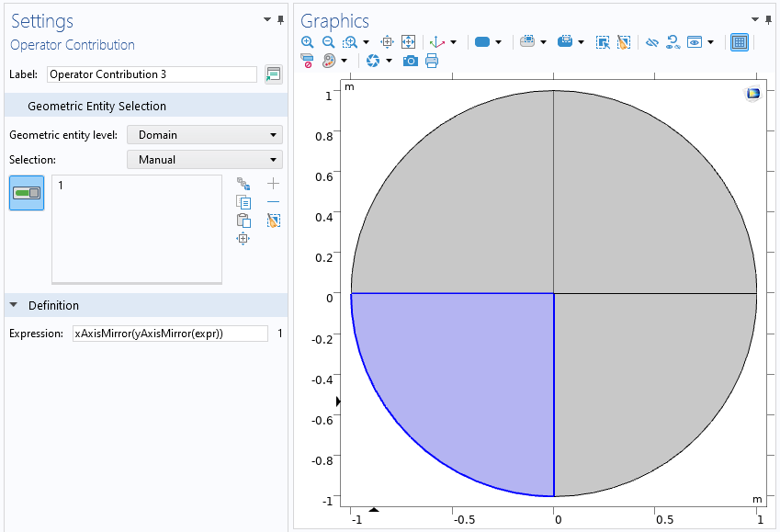Click the Select All icon with cursor

pos(603,42)
